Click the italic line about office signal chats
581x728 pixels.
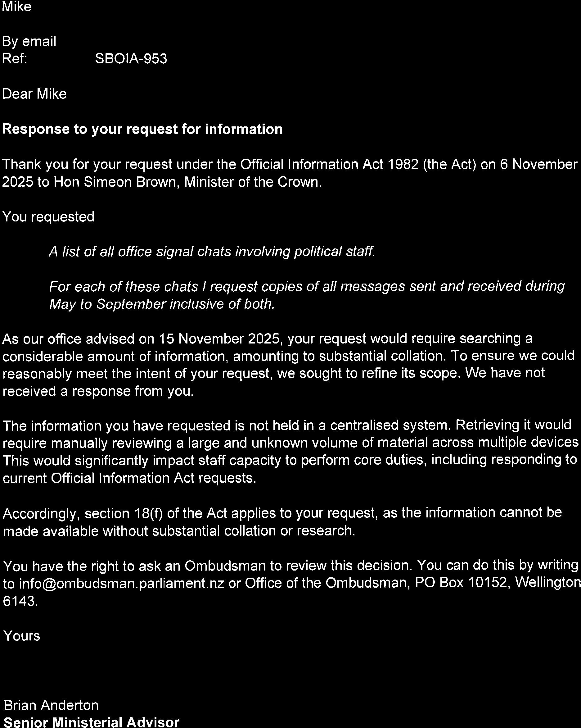click(212, 252)
